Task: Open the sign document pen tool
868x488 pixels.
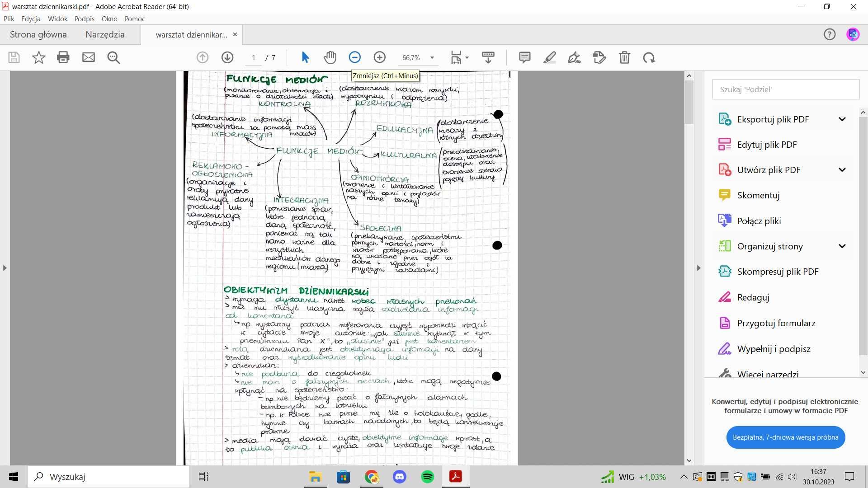Action: pos(575,57)
